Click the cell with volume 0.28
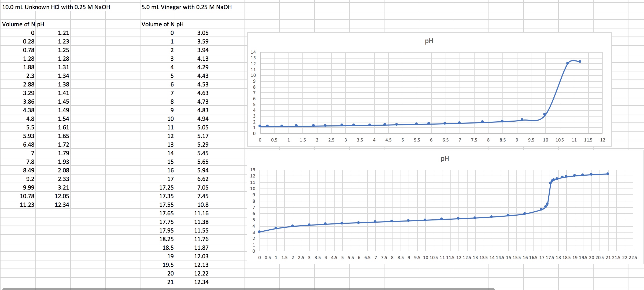The height and width of the screenshot is (290, 644). pyautogui.click(x=28, y=41)
